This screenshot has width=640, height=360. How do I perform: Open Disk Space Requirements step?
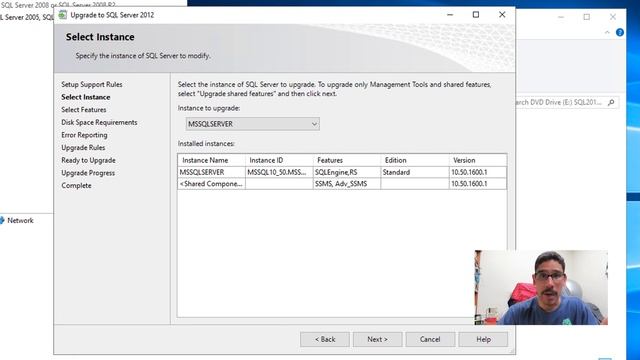click(x=99, y=122)
